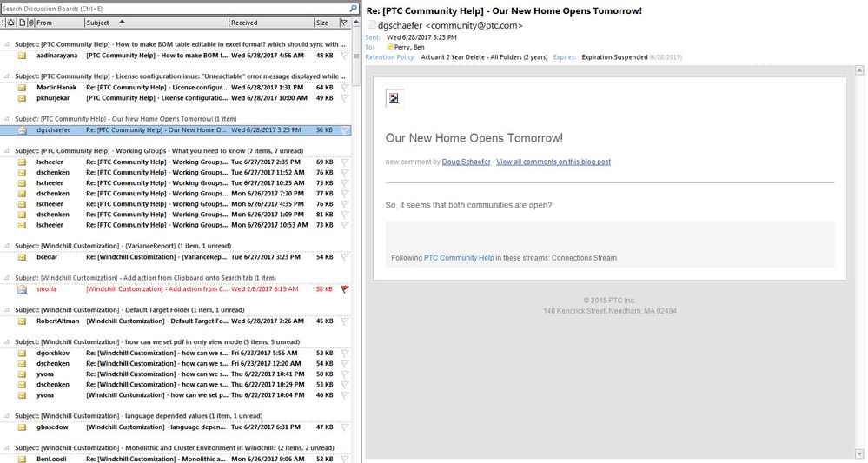Open lscheeler 10:25 AM Working Groups message
Image resolution: width=868 pixels, height=463 pixels.
coord(176,183)
